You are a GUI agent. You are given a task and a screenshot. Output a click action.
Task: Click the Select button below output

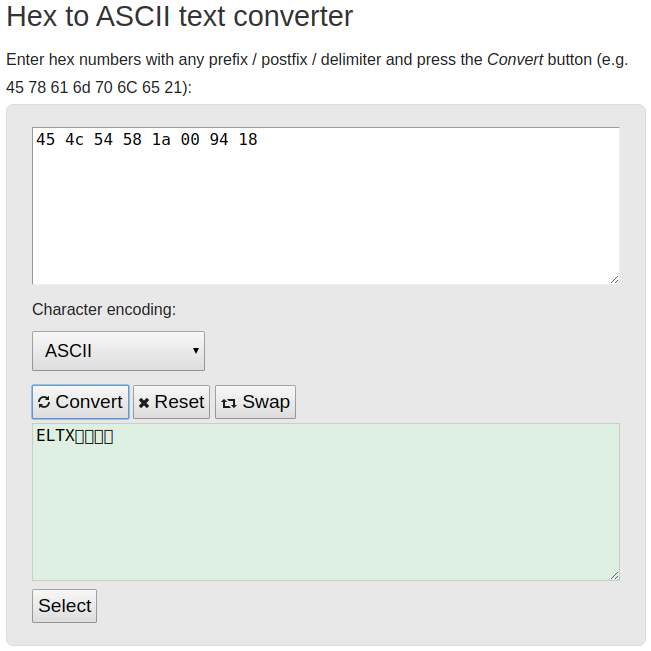pos(64,606)
